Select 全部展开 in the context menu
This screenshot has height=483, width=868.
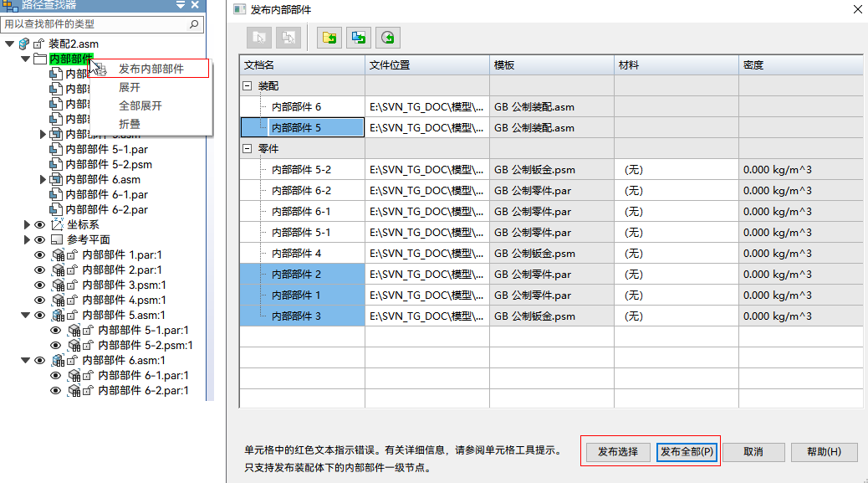click(140, 105)
